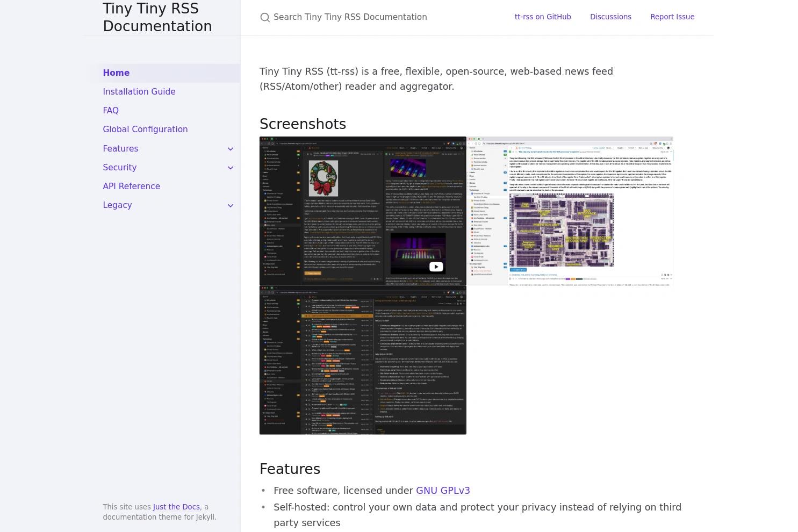Open the Just the Docs link

176,507
